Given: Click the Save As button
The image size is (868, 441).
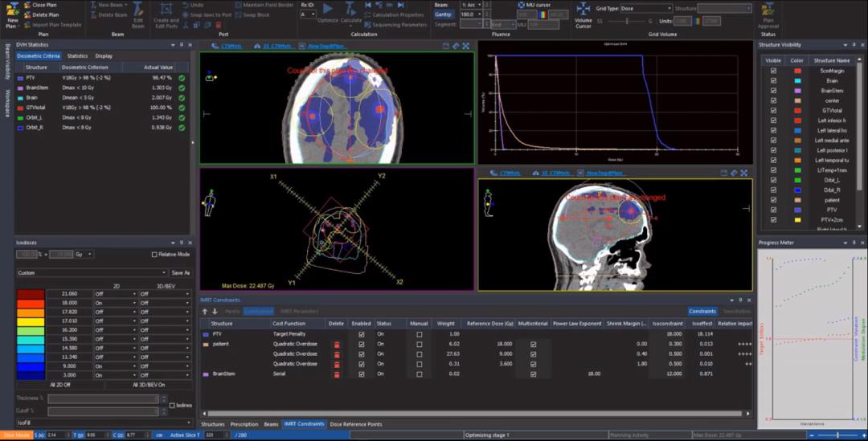Looking at the screenshot, I should click(181, 273).
